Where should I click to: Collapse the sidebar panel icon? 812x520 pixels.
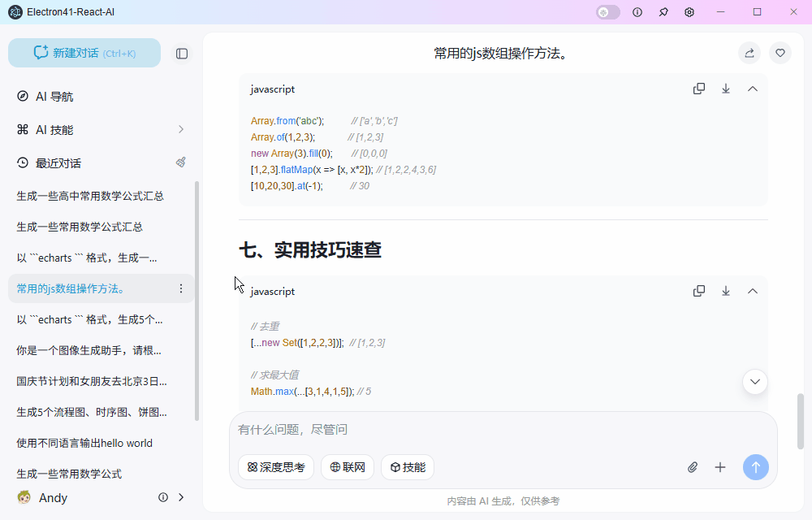[x=182, y=54]
